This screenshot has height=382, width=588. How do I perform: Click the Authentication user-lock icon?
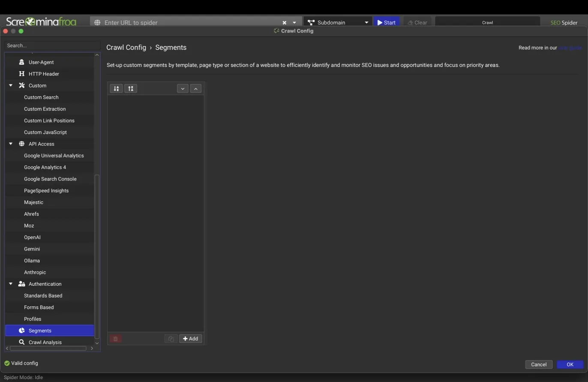point(21,284)
